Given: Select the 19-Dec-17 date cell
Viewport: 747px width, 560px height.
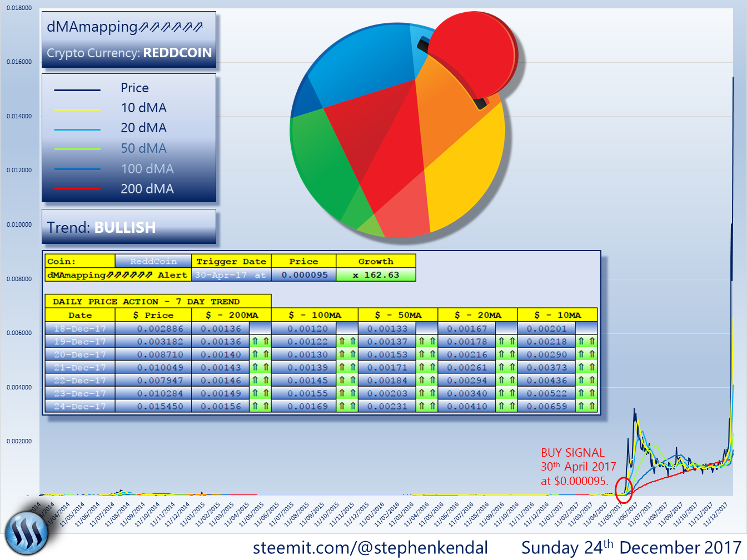Looking at the screenshot, I should [80, 341].
